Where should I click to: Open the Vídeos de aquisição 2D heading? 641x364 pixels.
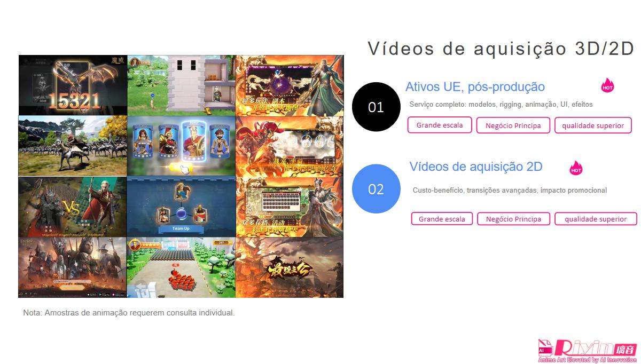[476, 167]
